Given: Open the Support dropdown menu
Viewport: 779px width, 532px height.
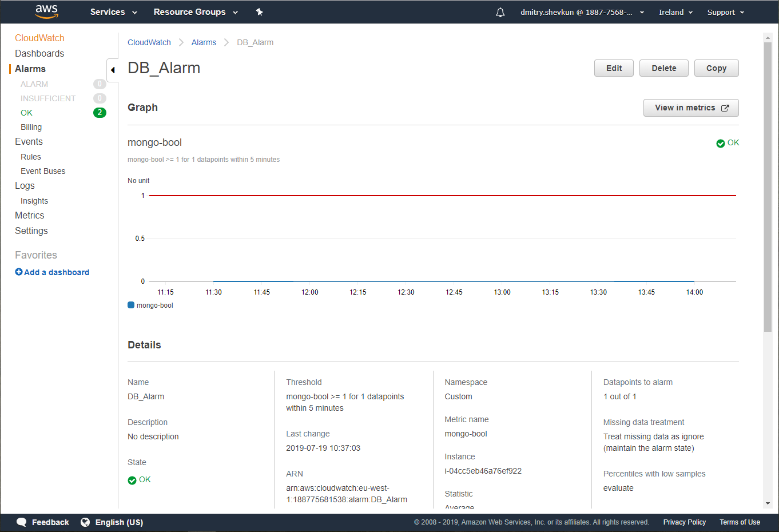Looking at the screenshot, I should point(725,12).
